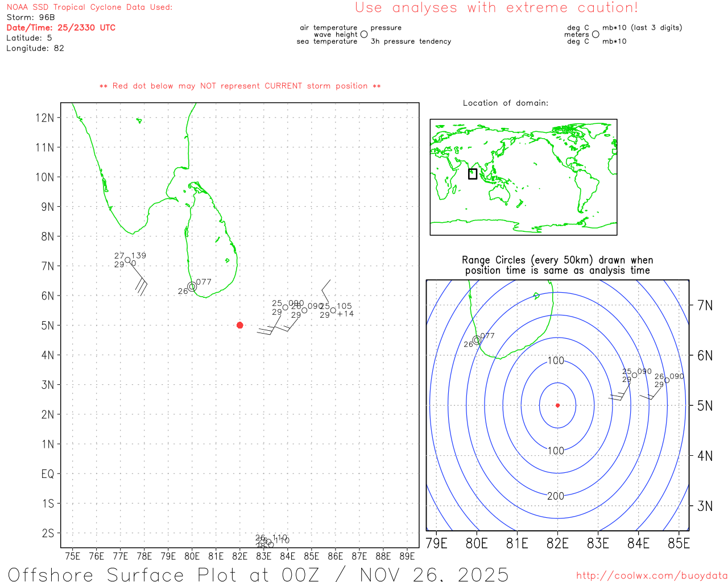This screenshot has width=728, height=582.
Task: Click the EQ label on main map axis
Action: [48, 473]
